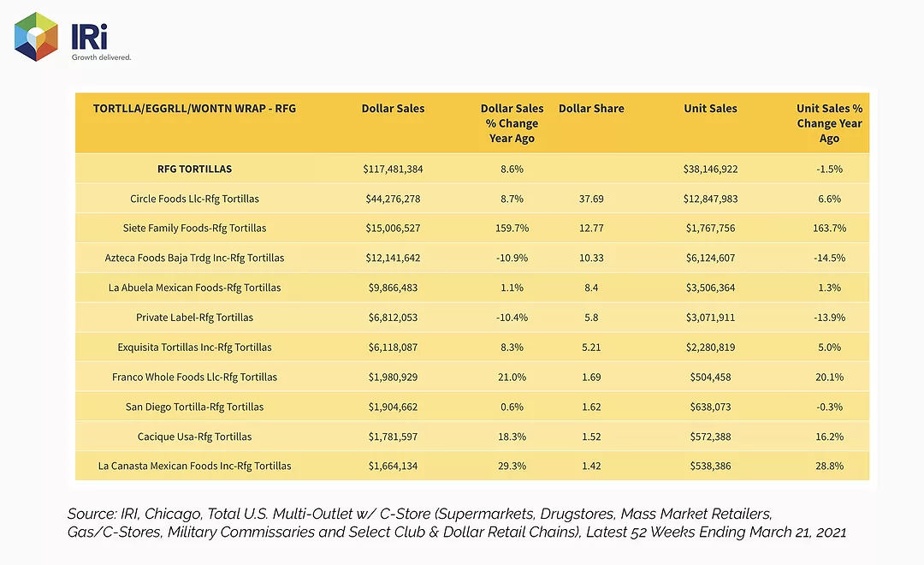The image size is (924, 565).
Task: Select the Dollar Sales column header
Action: [x=393, y=109]
